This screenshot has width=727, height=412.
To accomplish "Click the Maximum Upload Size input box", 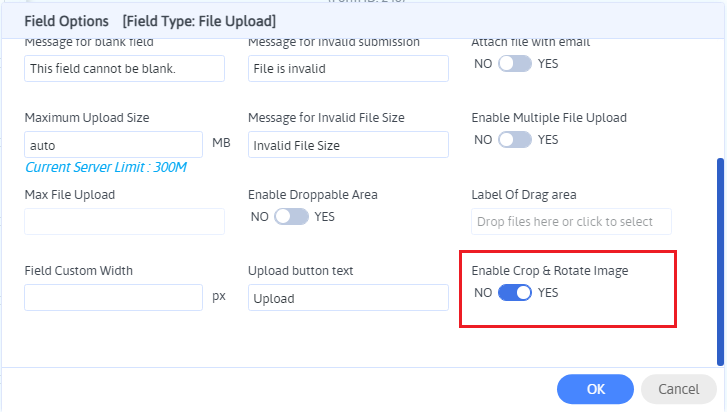I will coord(113,145).
